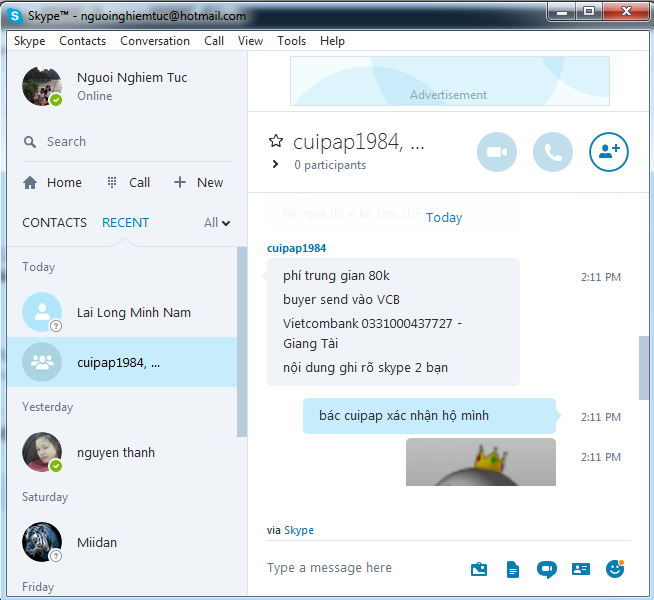Open the Help menu

(x=332, y=41)
